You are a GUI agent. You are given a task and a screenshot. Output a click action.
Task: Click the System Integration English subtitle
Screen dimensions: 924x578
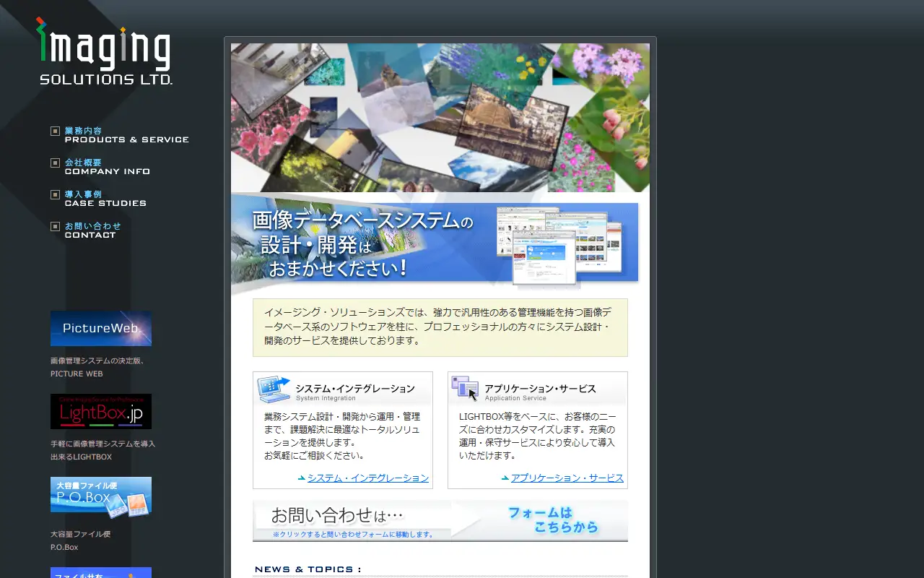click(x=326, y=398)
